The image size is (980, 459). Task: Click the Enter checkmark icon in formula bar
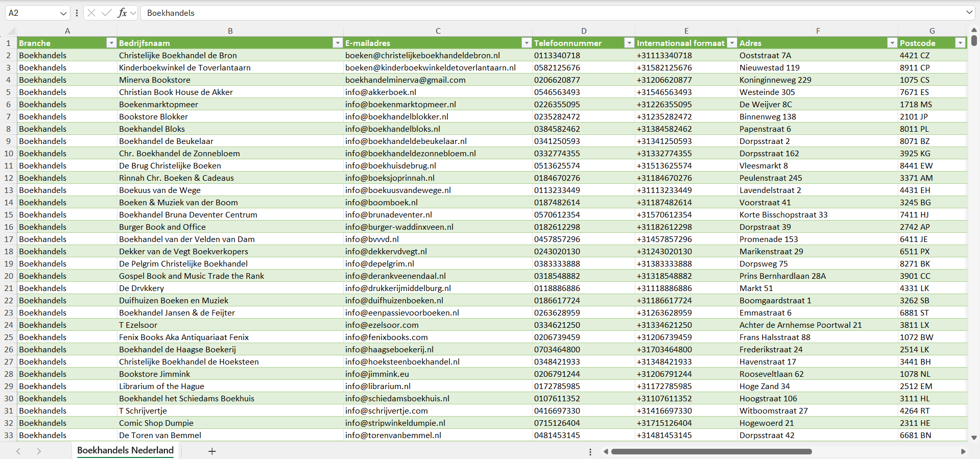click(107, 13)
